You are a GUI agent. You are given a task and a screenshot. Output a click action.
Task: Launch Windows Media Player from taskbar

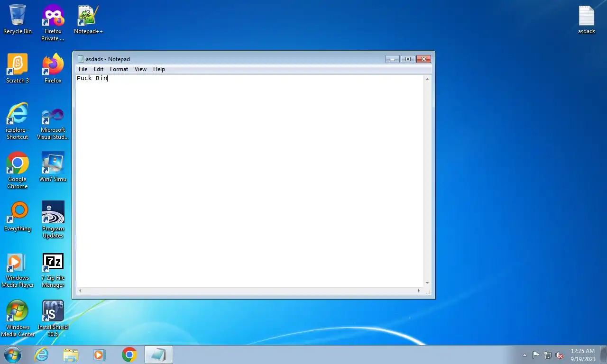100,355
